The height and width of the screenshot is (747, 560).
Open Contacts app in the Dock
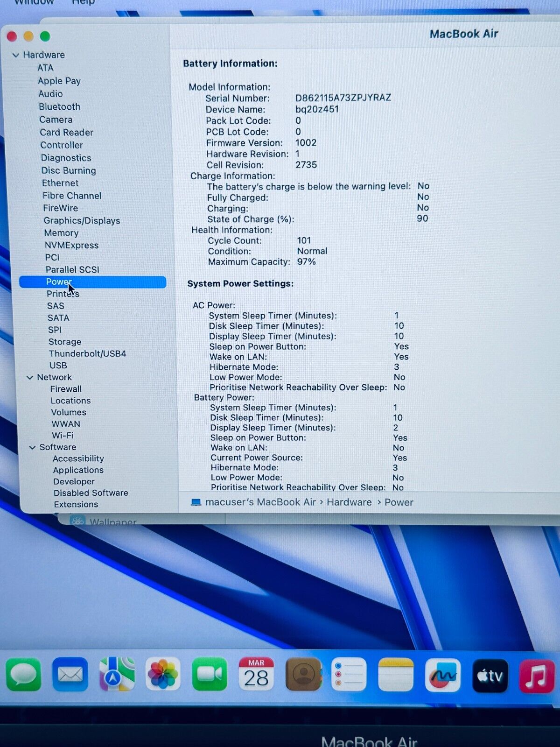pos(303,675)
